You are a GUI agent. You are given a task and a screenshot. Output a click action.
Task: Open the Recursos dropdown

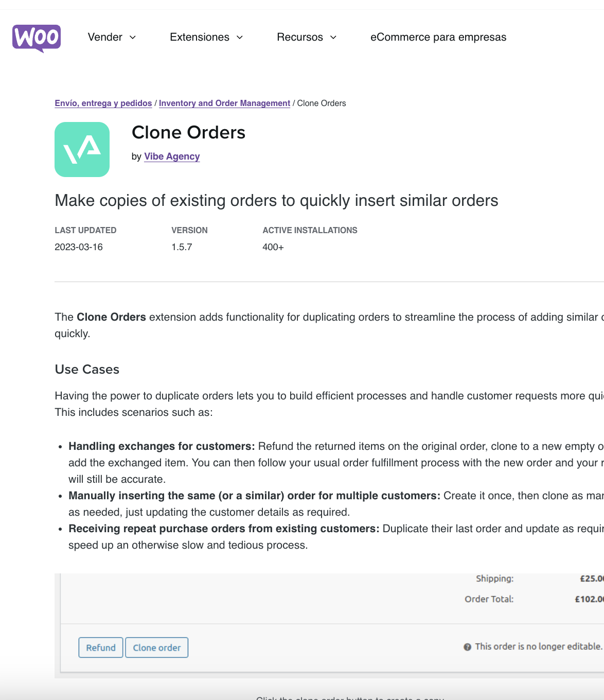[300, 37]
